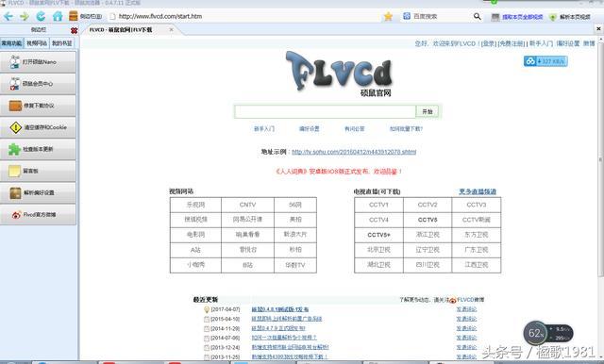Viewport: 604px width, 364px height.
Task: Open A站 in the video sites table
Action: [195, 250]
